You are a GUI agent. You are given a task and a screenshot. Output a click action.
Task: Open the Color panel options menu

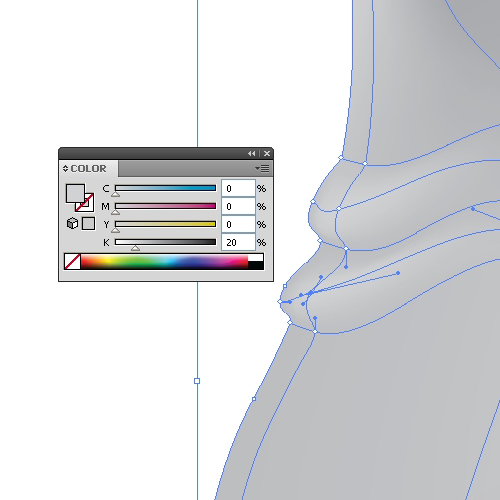pos(262,169)
